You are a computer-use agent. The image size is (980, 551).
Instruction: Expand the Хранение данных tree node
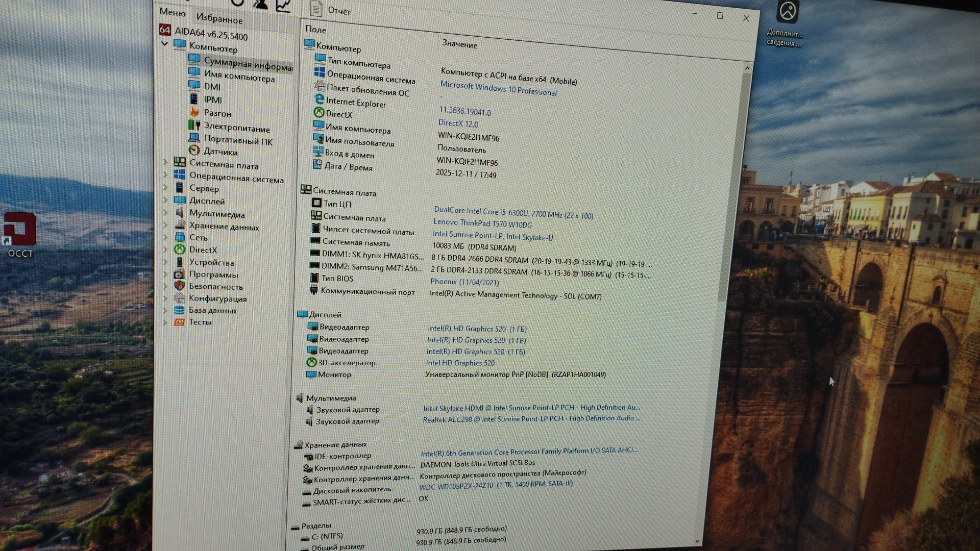coord(165,225)
